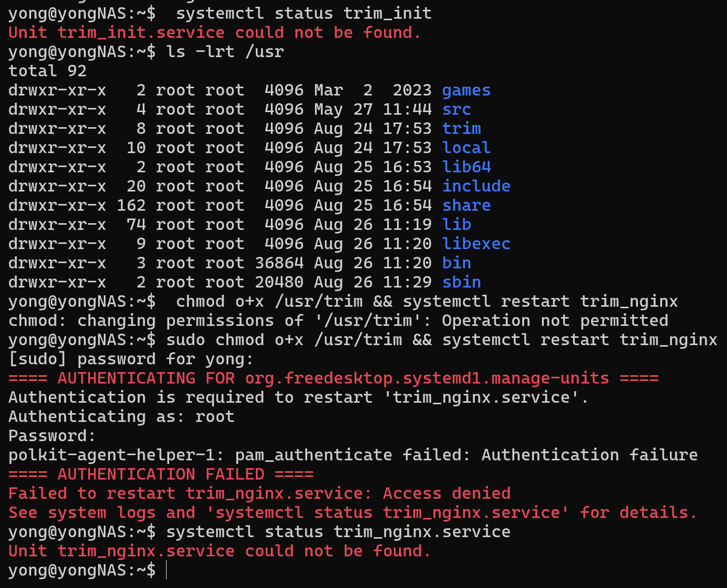Select the share directory entry
The width and height of the screenshot is (727, 588).
[466, 206]
